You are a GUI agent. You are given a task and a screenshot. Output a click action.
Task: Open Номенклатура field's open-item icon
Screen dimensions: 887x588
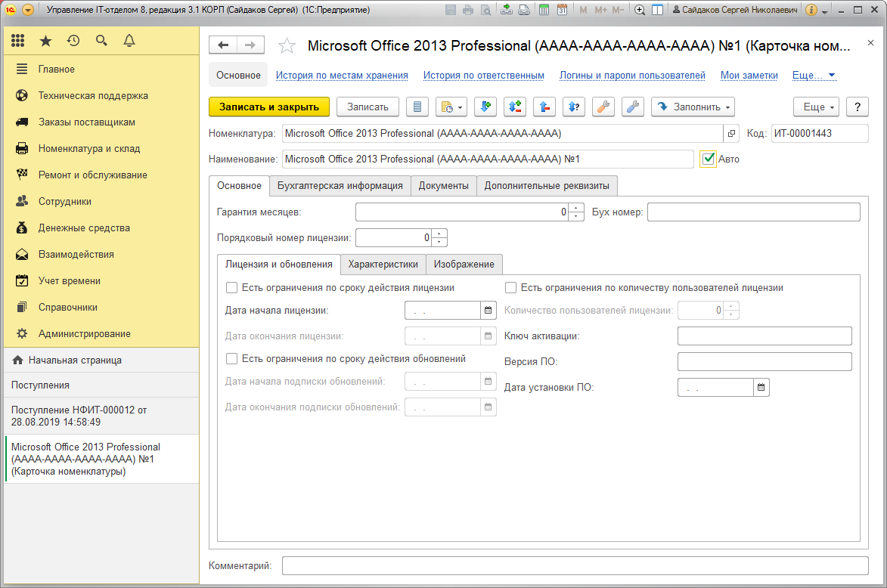click(731, 134)
